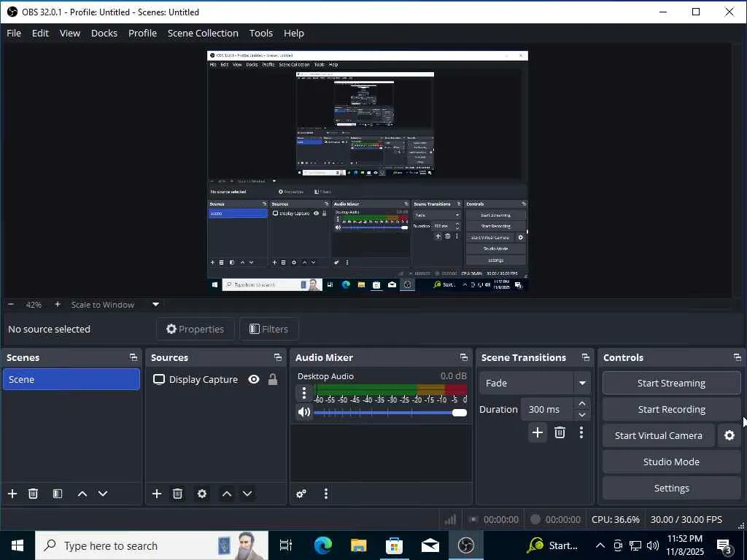747x560 pixels.
Task: Toggle Display Capture lock icon
Action: [x=273, y=379]
